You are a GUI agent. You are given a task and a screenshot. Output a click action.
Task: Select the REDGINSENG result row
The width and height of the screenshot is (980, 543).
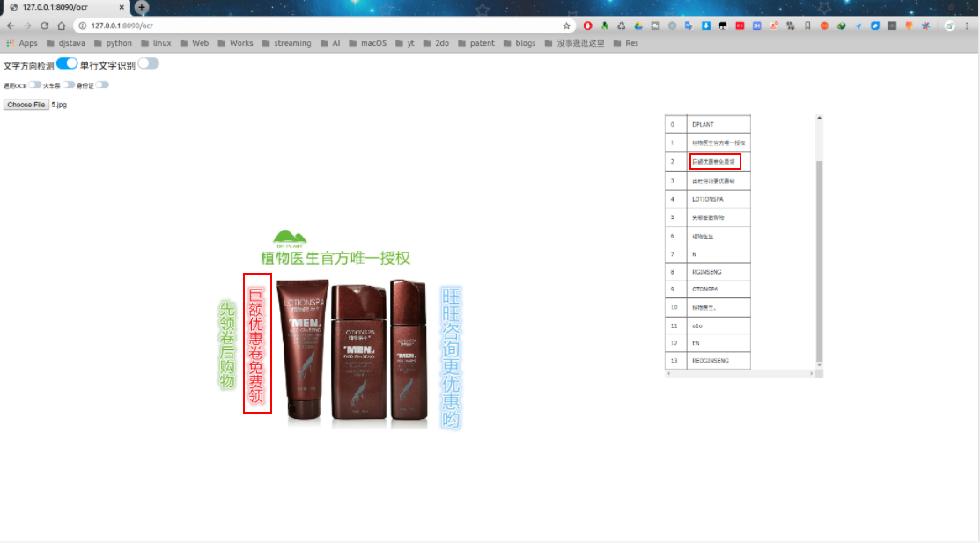(x=708, y=361)
